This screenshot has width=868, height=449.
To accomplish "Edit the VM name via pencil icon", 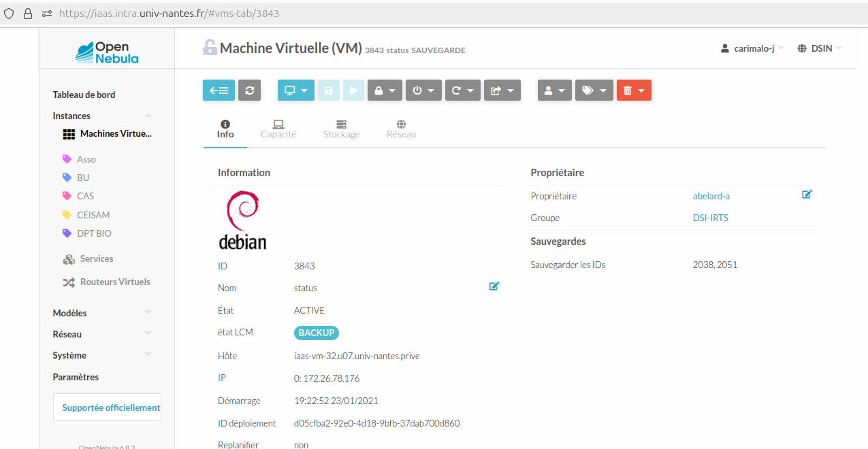I will (x=494, y=286).
